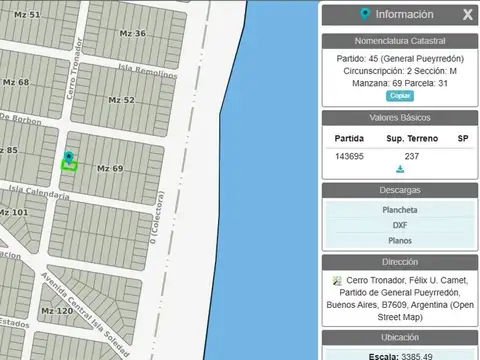Close the Información panel with X
480x360 pixels.
pos(468,14)
